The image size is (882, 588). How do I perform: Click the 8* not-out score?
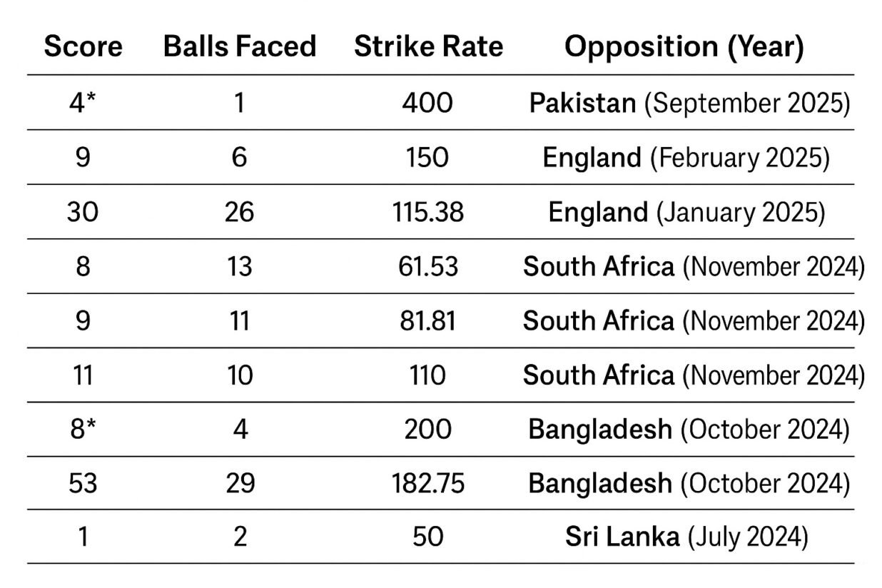click(83, 429)
